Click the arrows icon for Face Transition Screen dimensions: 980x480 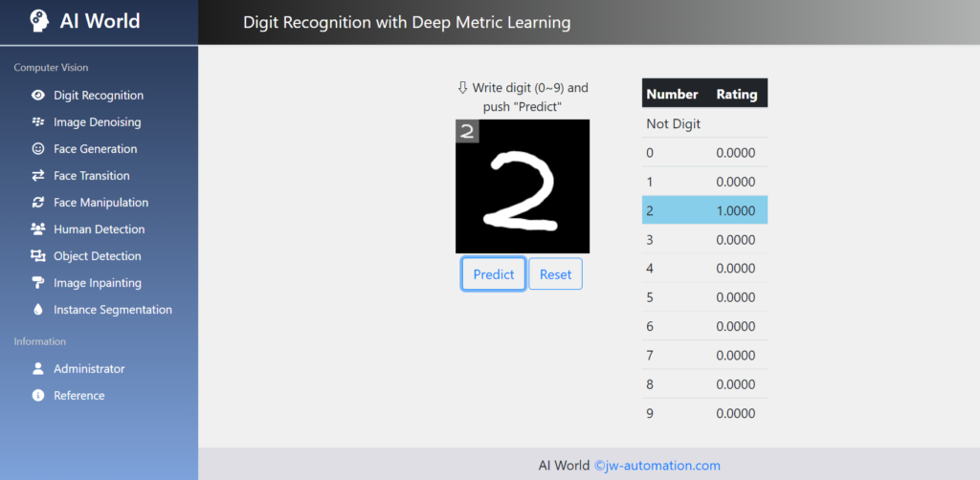(x=38, y=176)
